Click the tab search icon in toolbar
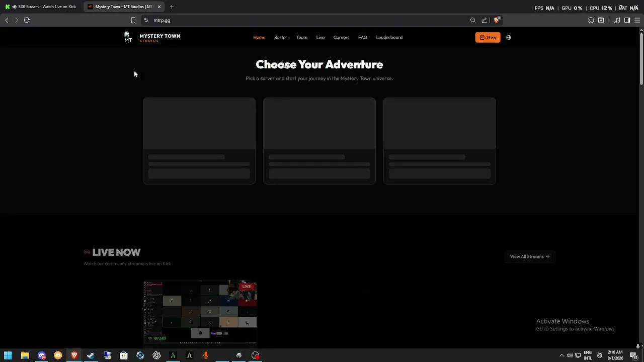Viewport: 644px width, 362px height. click(x=601, y=20)
